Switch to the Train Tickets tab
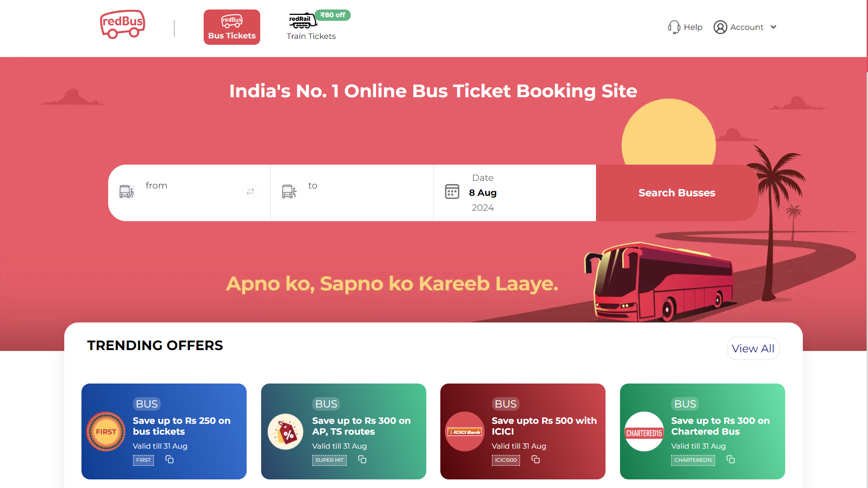 pyautogui.click(x=311, y=27)
